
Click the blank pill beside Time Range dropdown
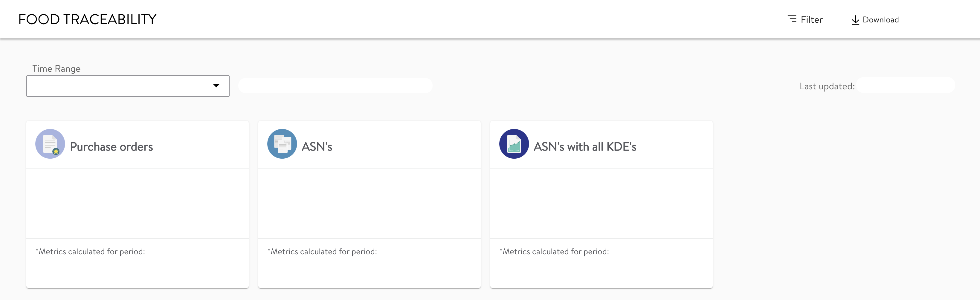[x=335, y=86]
